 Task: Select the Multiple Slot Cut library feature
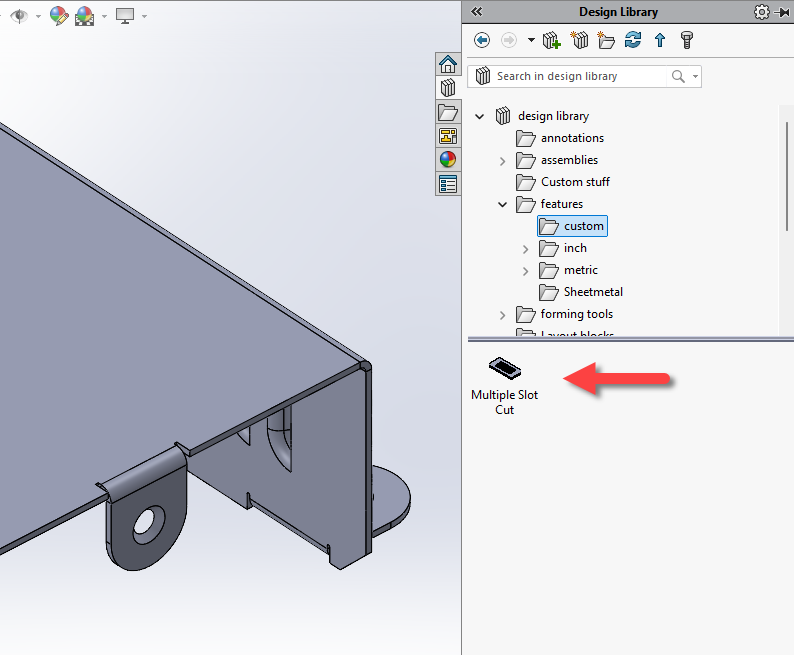[504, 387]
